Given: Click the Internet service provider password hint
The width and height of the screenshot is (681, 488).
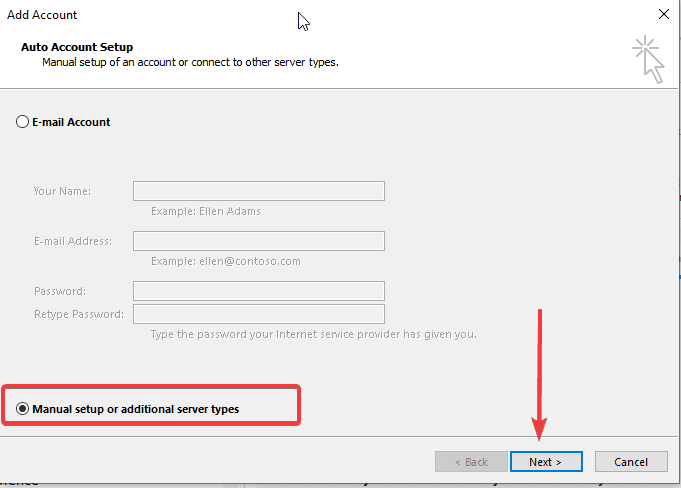Looking at the screenshot, I should (x=313, y=334).
